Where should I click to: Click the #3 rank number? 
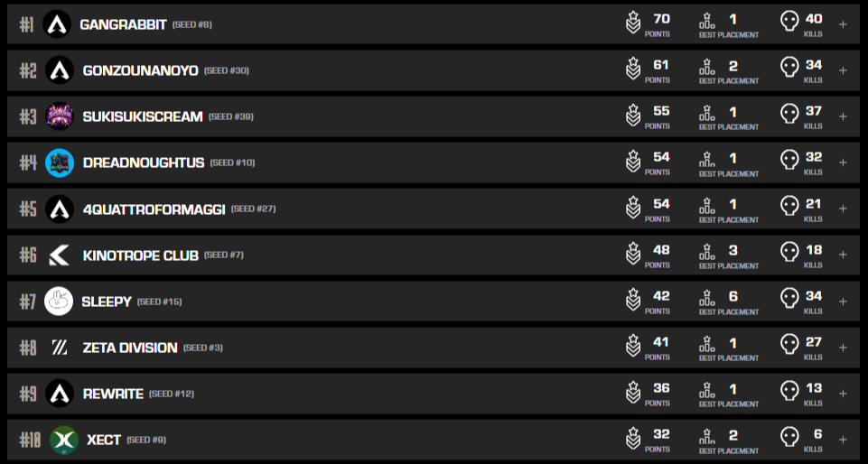point(28,116)
